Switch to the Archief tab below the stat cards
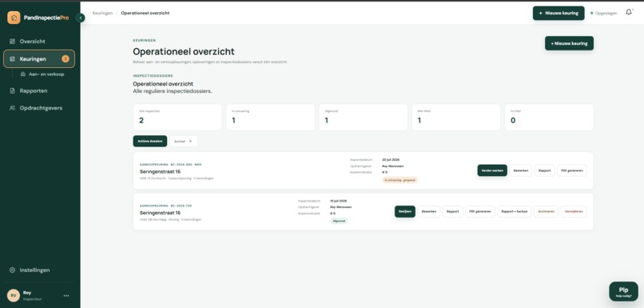Screen dimensions: 644x308 pos(184,141)
